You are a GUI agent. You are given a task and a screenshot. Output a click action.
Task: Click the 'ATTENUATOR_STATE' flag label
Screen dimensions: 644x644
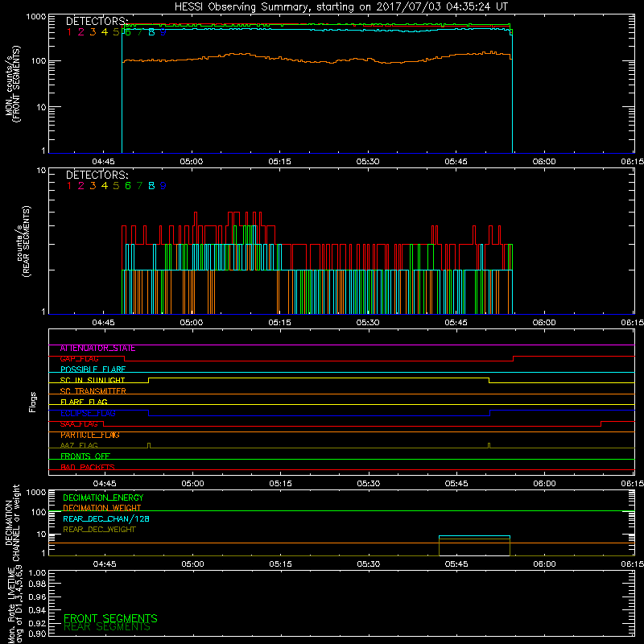97,349
